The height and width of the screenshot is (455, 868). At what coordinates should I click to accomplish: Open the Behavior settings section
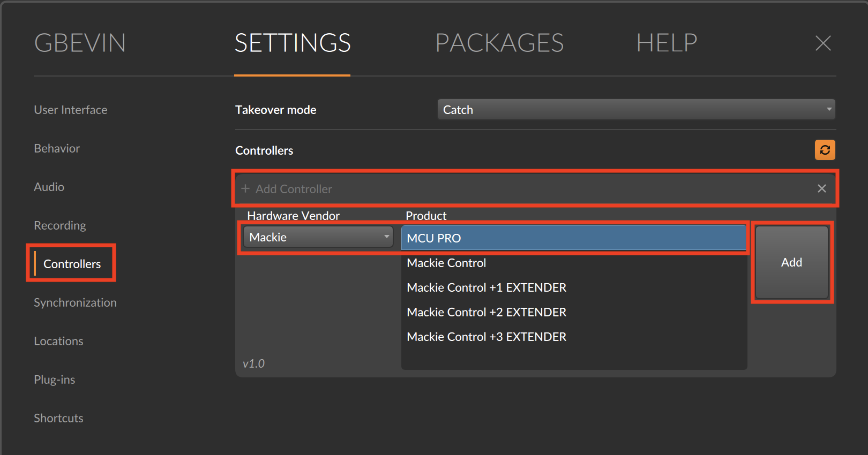(x=57, y=148)
